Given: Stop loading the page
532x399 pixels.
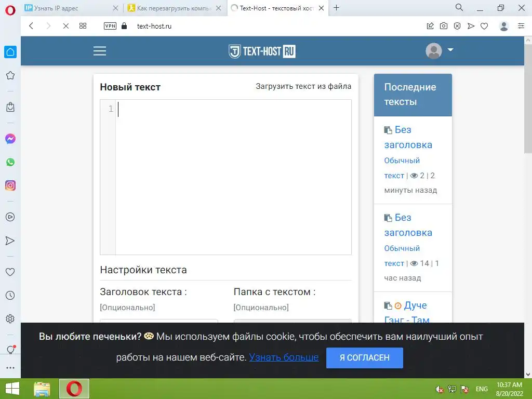Looking at the screenshot, I should [66, 26].
